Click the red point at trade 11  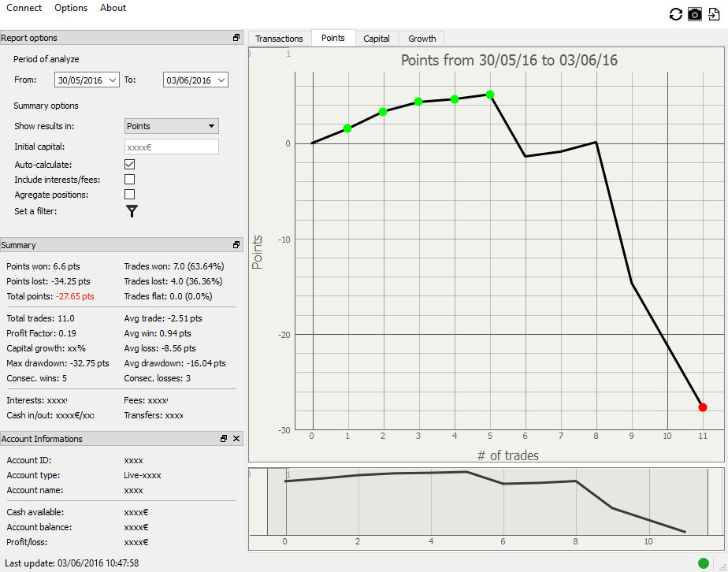coord(703,407)
